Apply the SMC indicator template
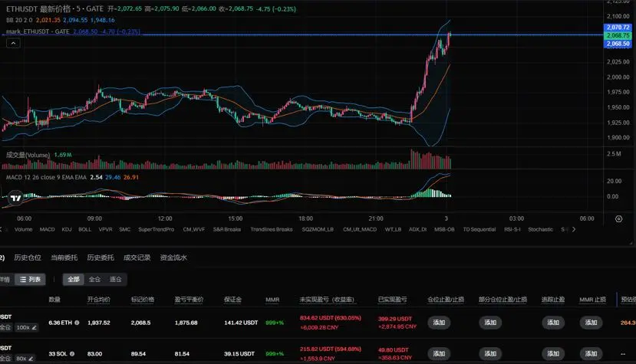The height and width of the screenshot is (364, 636). pos(125,229)
